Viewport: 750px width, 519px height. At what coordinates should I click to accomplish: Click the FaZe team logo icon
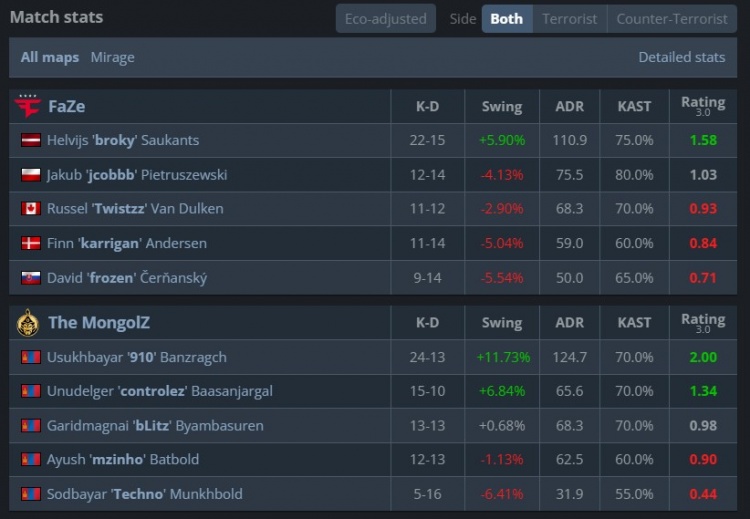click(28, 106)
